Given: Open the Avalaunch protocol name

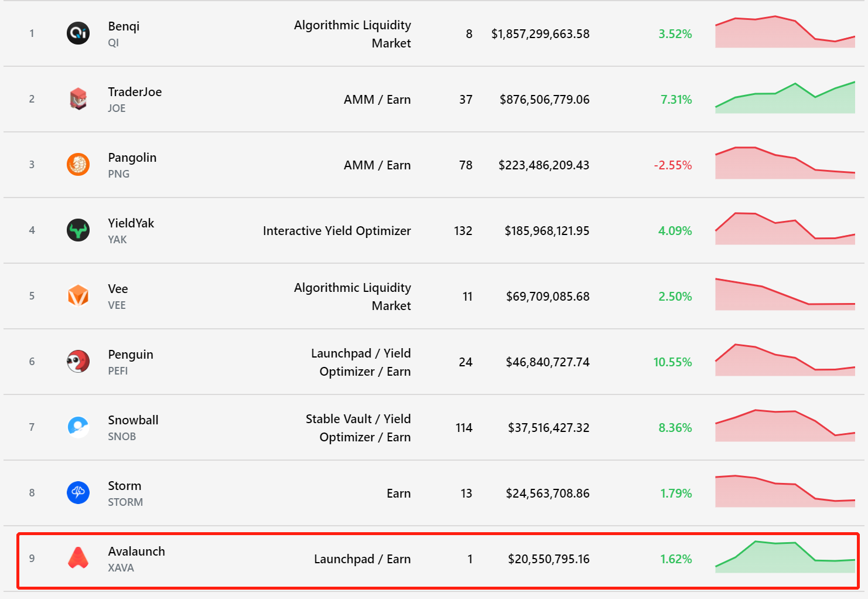Looking at the screenshot, I should 136,552.
